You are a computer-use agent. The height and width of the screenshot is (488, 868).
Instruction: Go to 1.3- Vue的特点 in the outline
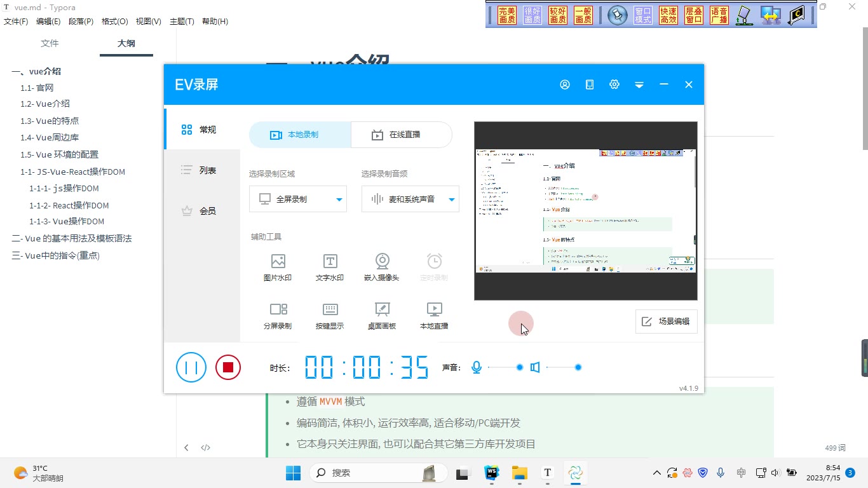50,121
